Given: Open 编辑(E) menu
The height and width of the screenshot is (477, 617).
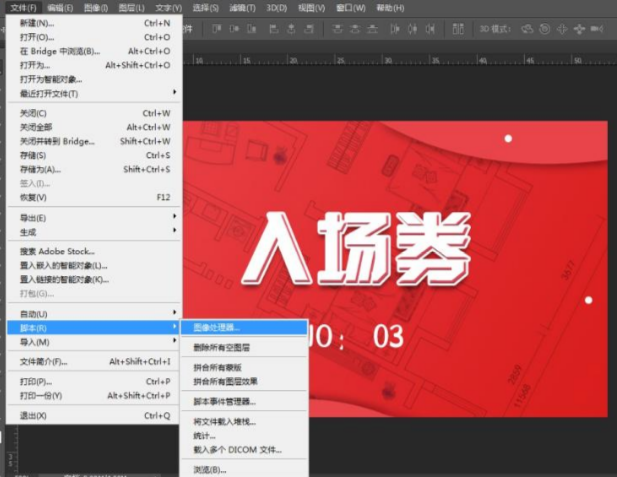Looking at the screenshot, I should [60, 8].
